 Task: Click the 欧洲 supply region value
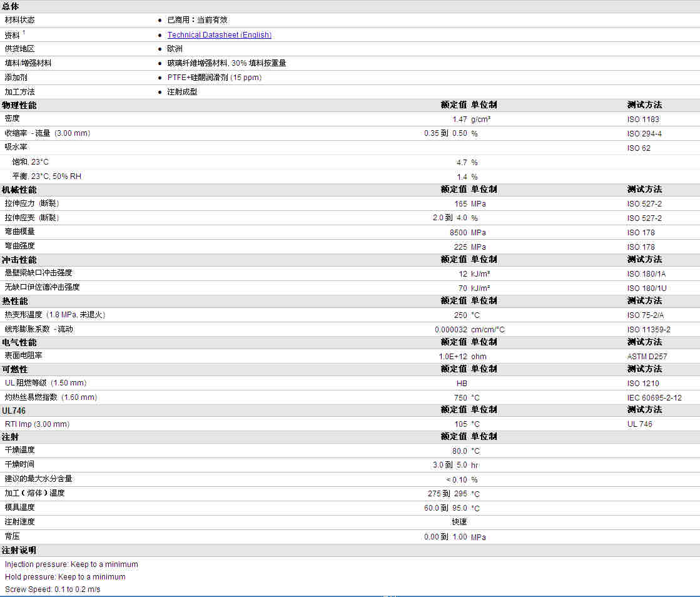pyautogui.click(x=175, y=49)
